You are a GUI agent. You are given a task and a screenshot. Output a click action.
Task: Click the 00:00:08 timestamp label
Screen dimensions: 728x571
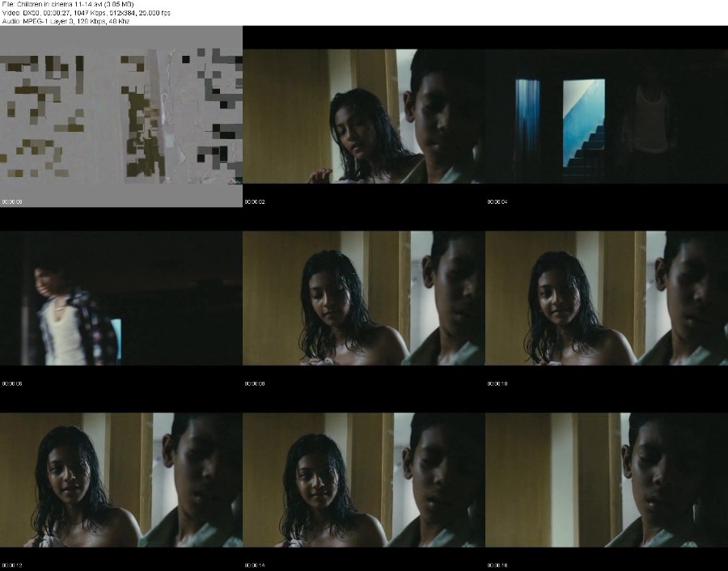(255, 384)
